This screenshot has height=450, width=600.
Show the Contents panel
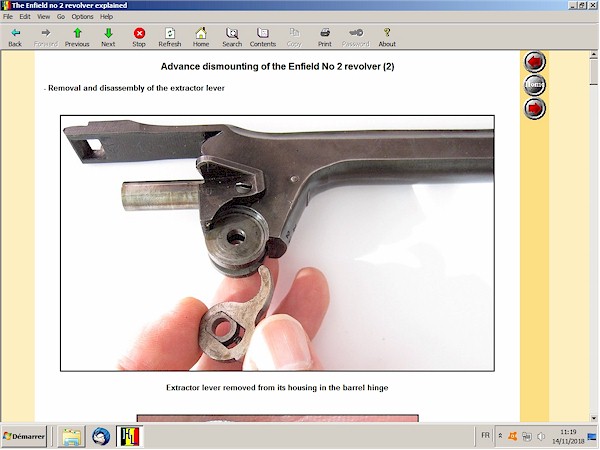(x=263, y=38)
